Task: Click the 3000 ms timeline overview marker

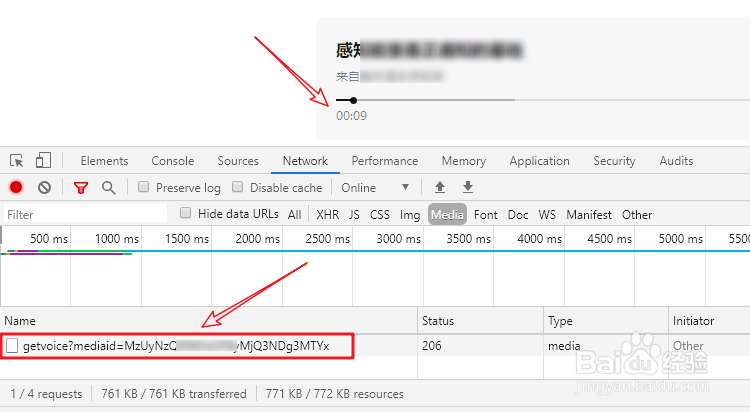Action: pos(398,238)
